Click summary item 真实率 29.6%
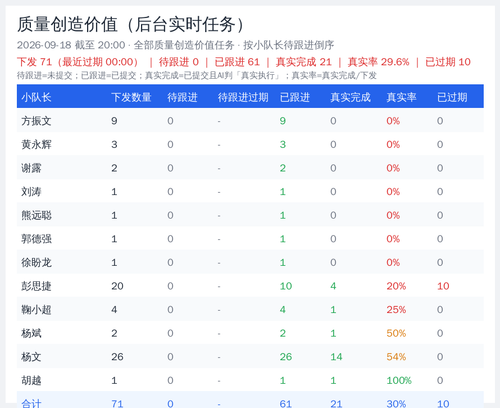This screenshot has height=408, width=500. [378, 62]
